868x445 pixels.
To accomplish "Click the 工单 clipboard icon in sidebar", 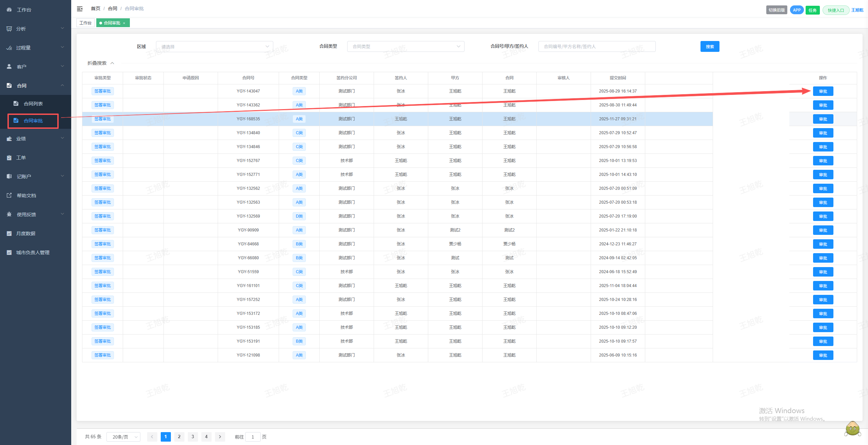I will point(9,158).
